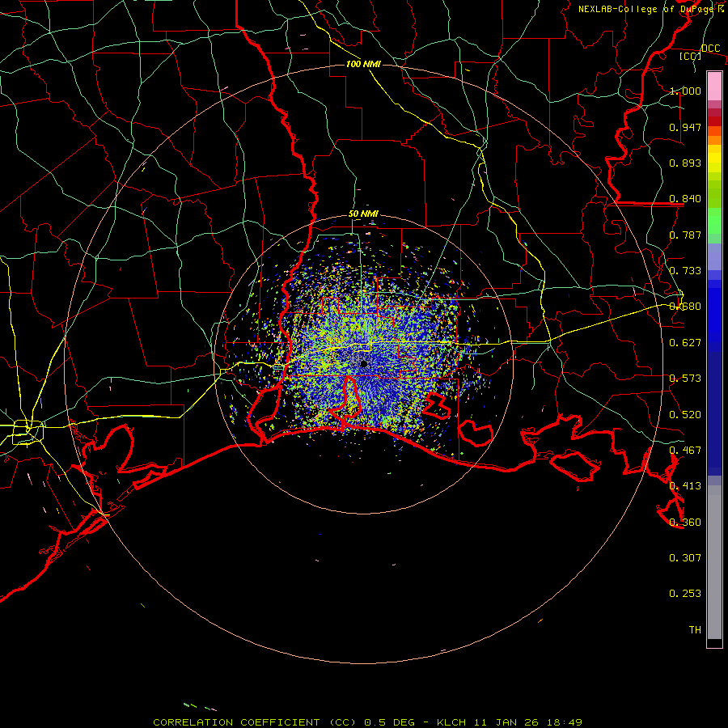Click the 50 NMI range ring label

363,214
